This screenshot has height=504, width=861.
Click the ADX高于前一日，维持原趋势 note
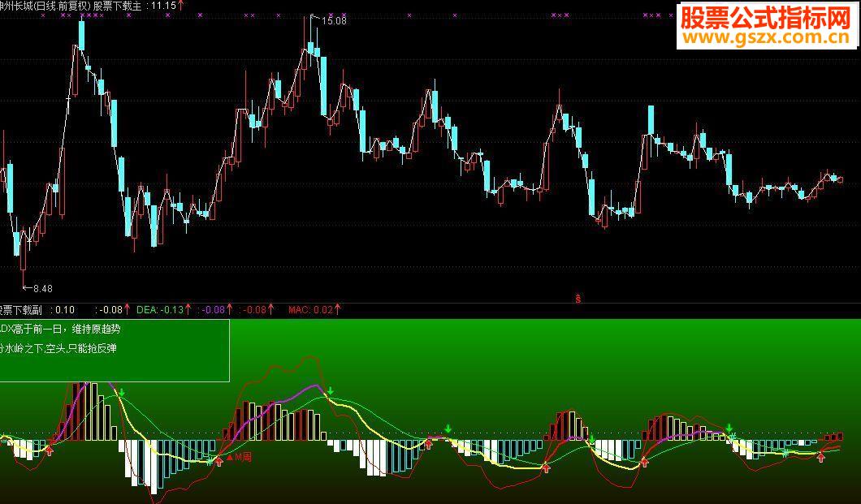[60, 329]
